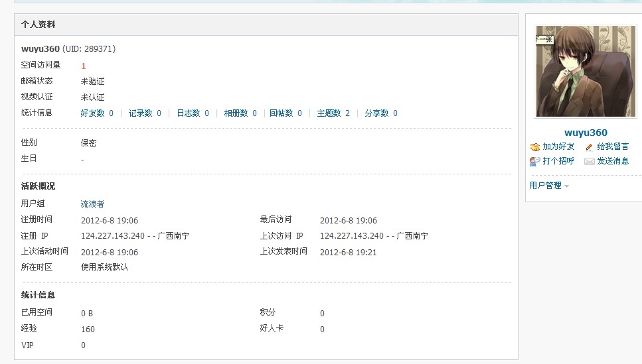642x364 pixels.
Task: Click the 活跃概况 section heading
Action: tap(38, 186)
